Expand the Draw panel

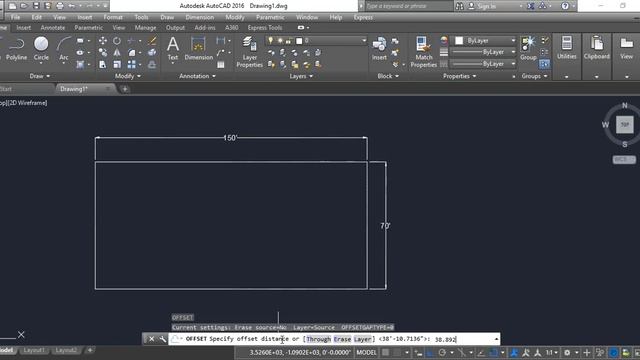(40, 76)
